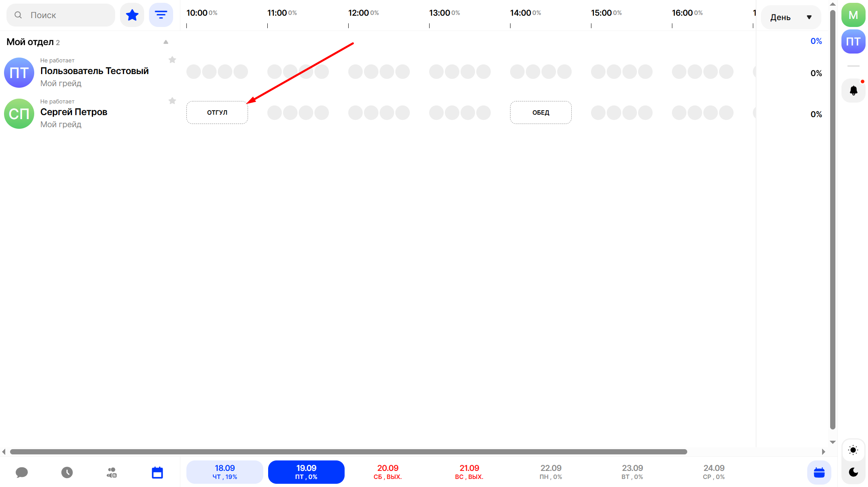Click the horizontal timeline scrollbar
The image size is (868, 487).
click(348, 452)
